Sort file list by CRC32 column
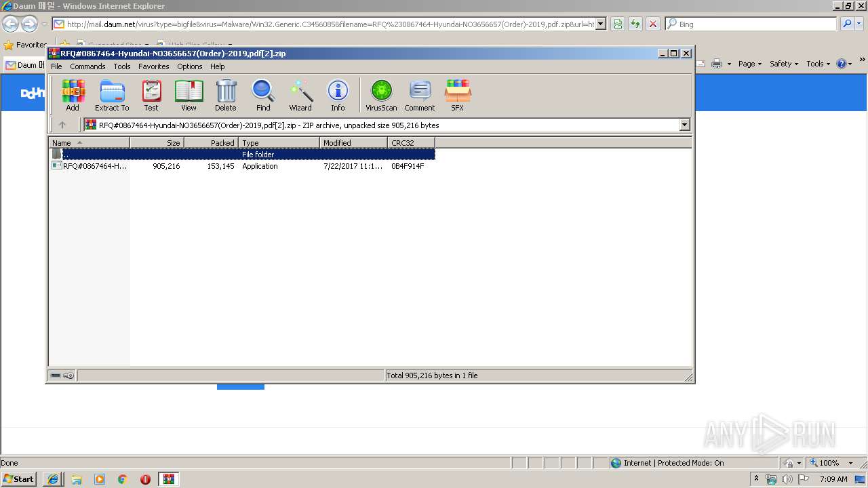 411,143
